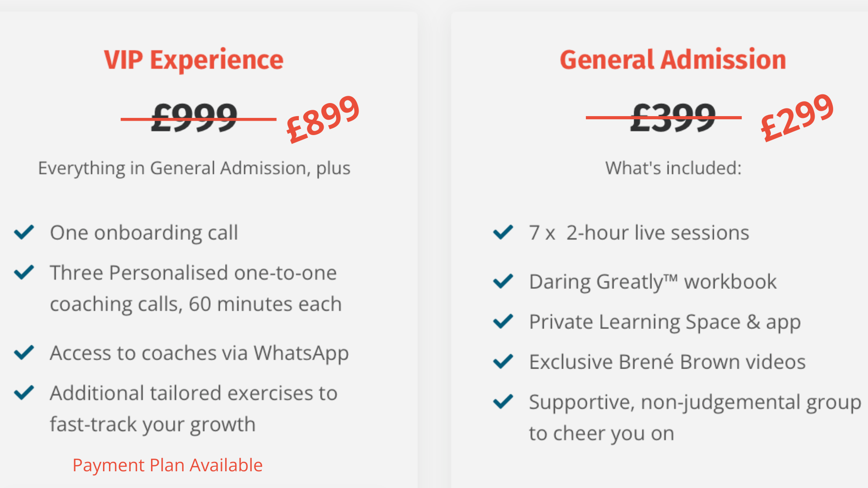This screenshot has width=868, height=488.
Task: Click the What's included: subtitle
Action: pyautogui.click(x=674, y=168)
